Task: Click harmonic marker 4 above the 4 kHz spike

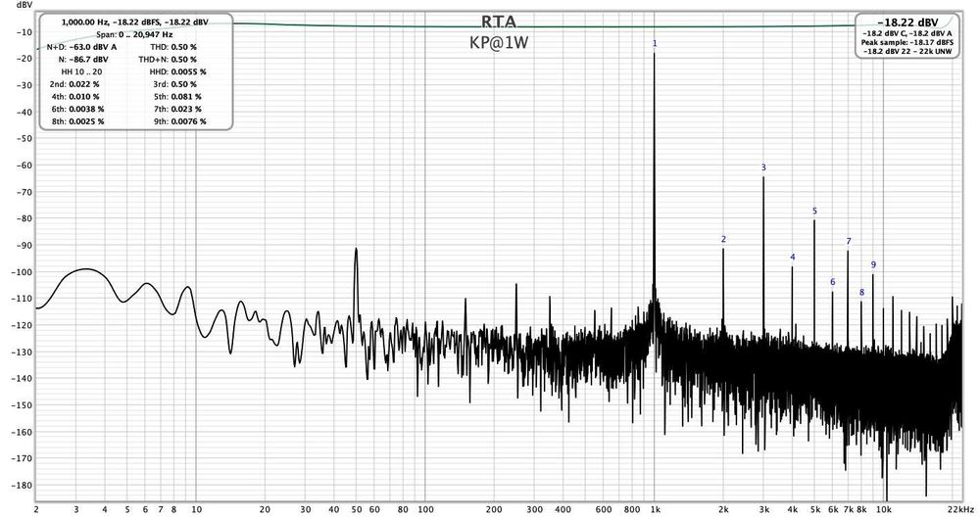Action: point(793,257)
